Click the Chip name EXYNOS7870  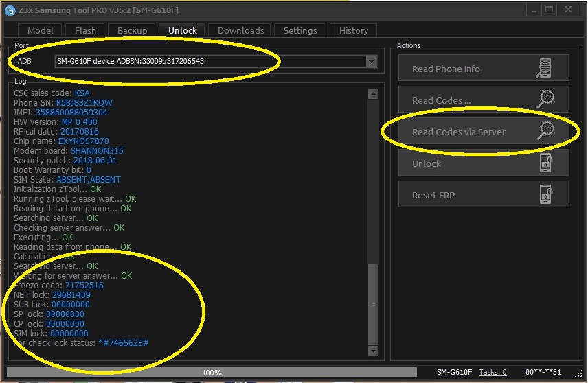[84, 141]
